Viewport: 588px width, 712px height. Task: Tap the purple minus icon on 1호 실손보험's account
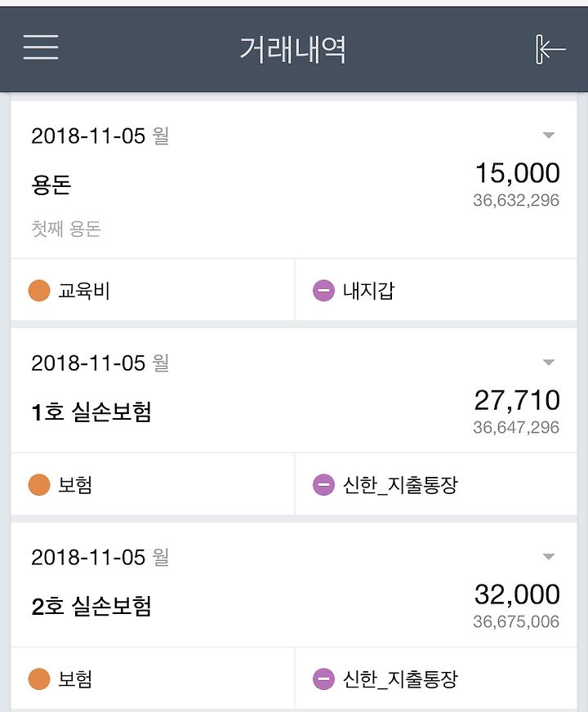323,484
